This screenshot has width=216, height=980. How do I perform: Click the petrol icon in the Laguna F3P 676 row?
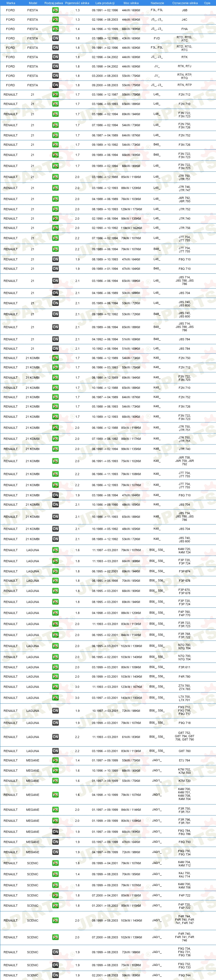click(x=55, y=581)
